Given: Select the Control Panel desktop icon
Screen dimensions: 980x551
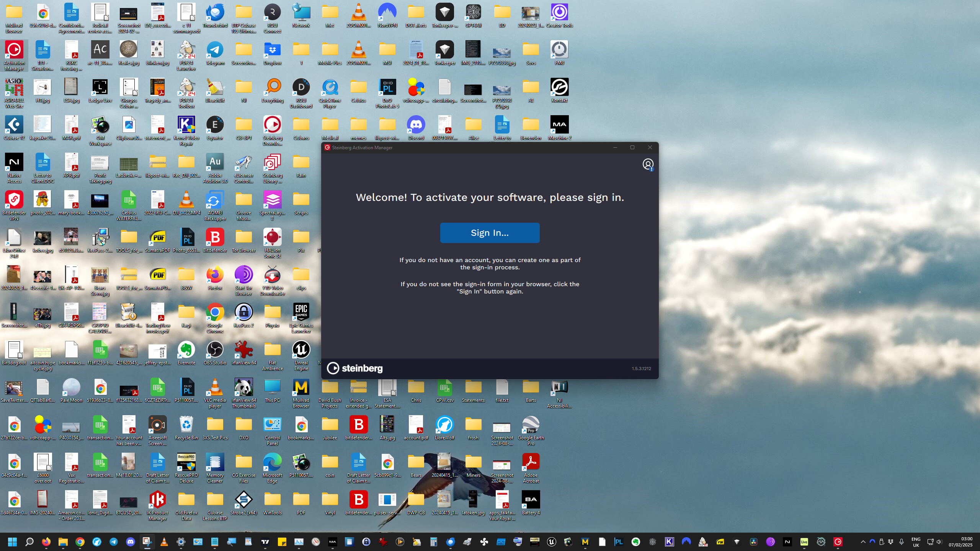Looking at the screenshot, I should pos(273,431).
